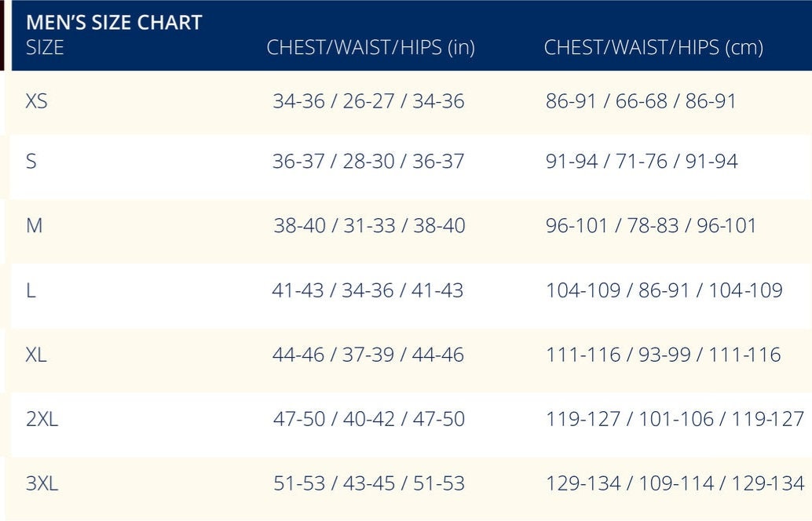Click the CHEST/WAIST/HIPS (in) header
The height and width of the screenshot is (521, 812).
371,48
